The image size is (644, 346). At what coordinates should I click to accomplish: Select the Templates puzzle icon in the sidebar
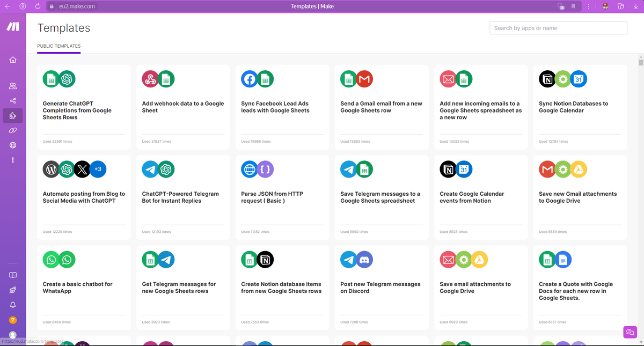(13, 115)
